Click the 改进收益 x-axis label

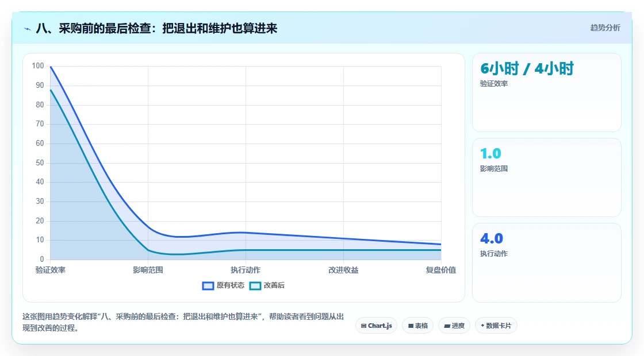pyautogui.click(x=343, y=270)
